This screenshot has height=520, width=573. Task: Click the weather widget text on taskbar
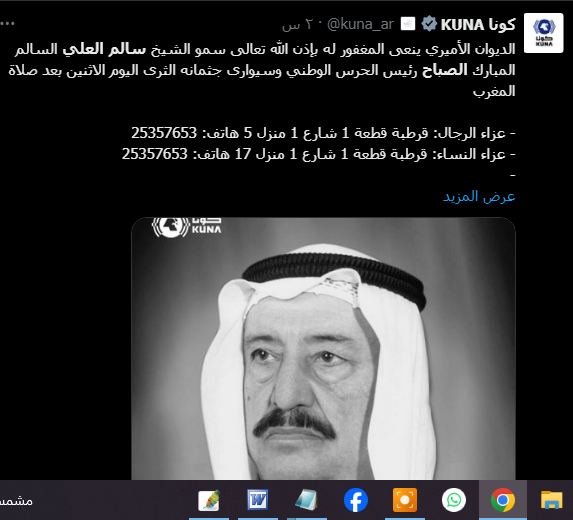point(16,501)
